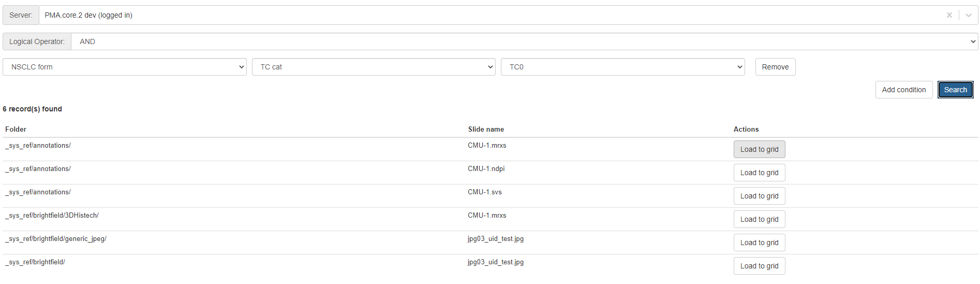Expand the Server dropdown chevron
This screenshot has width=980, height=284.
tap(968, 15)
